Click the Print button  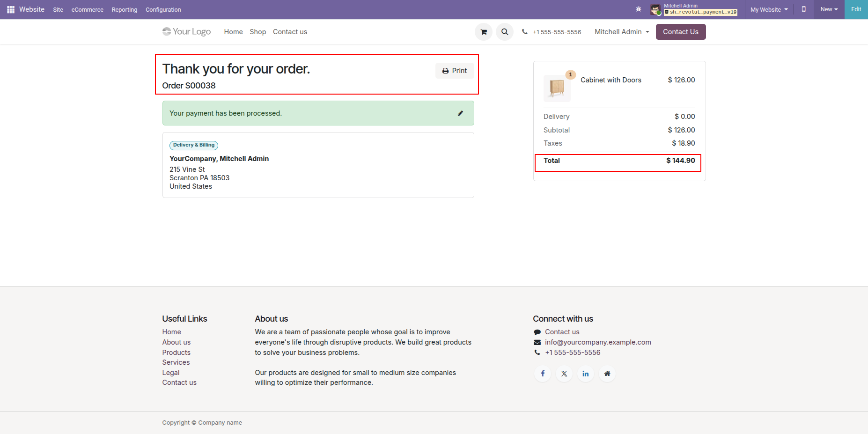[x=455, y=71]
